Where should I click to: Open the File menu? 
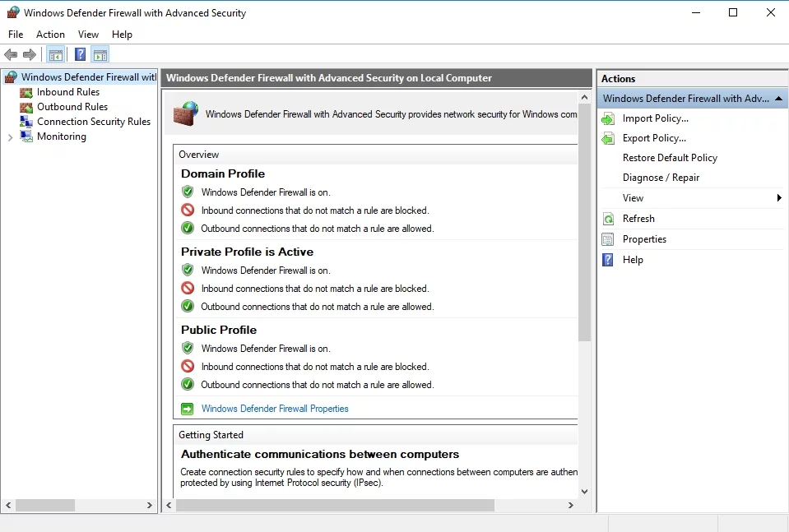pyautogui.click(x=16, y=35)
